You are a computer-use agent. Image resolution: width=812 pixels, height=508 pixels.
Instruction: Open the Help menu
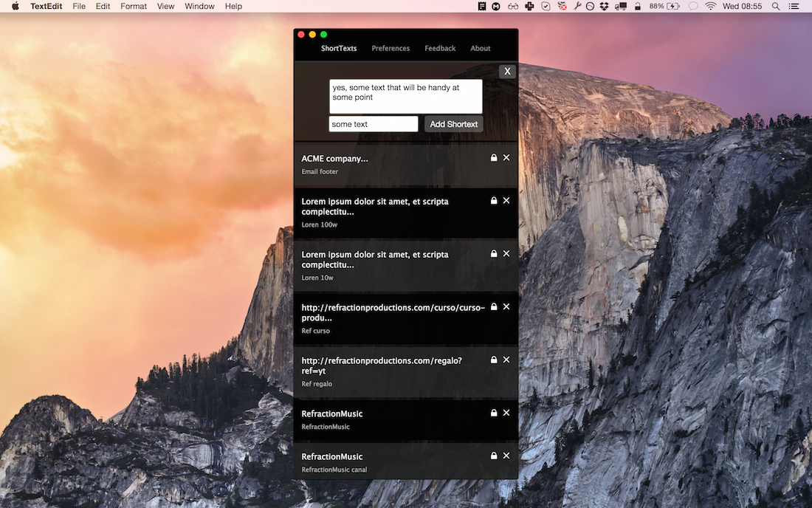click(233, 6)
